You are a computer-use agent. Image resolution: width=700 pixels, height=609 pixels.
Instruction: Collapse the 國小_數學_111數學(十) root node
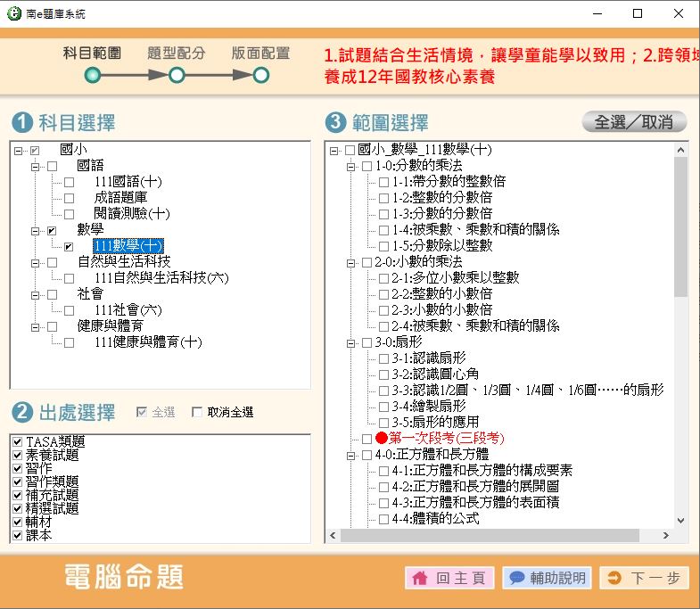pos(334,151)
